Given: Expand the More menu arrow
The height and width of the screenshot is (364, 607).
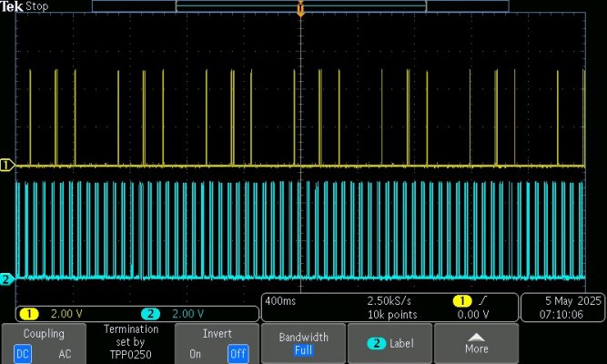Looking at the screenshot, I should pyautogui.click(x=476, y=343).
